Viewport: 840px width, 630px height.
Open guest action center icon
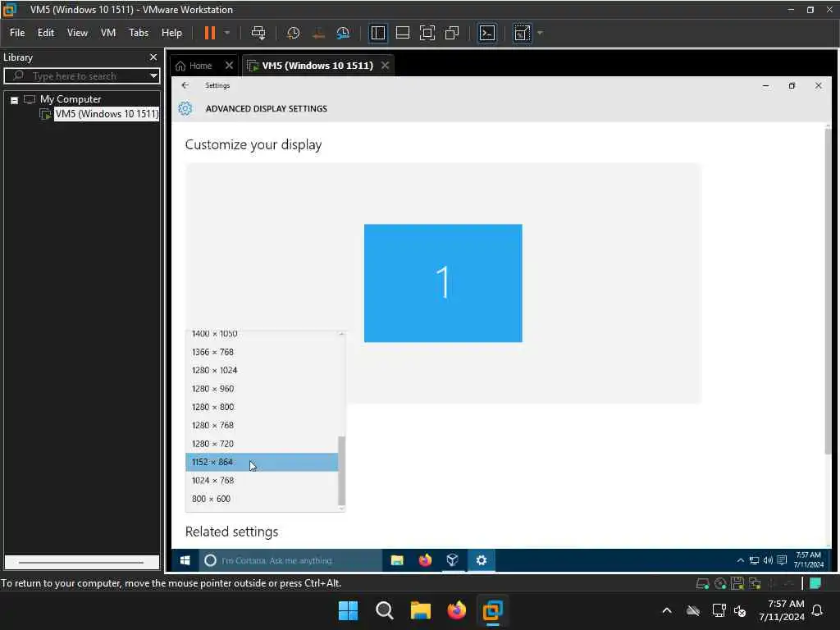[x=782, y=560]
